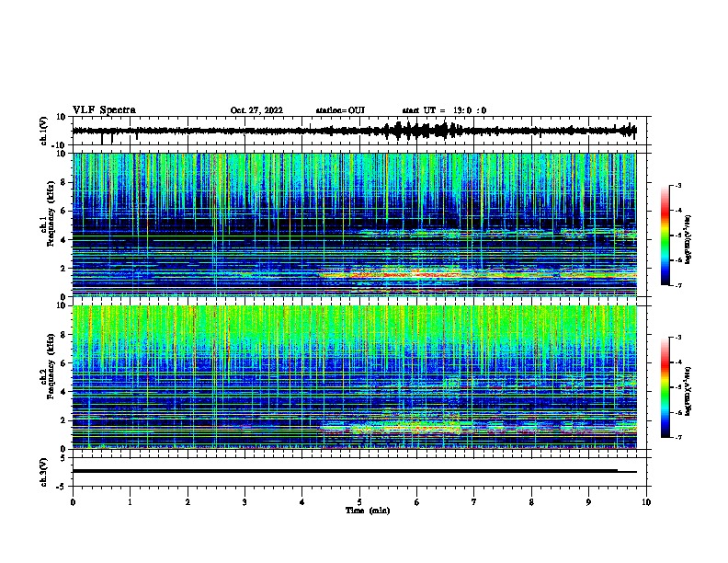Screen dimensions: 728x563
Task: Click the ch.1(V) waveform axis label
Action: [x=43, y=131]
